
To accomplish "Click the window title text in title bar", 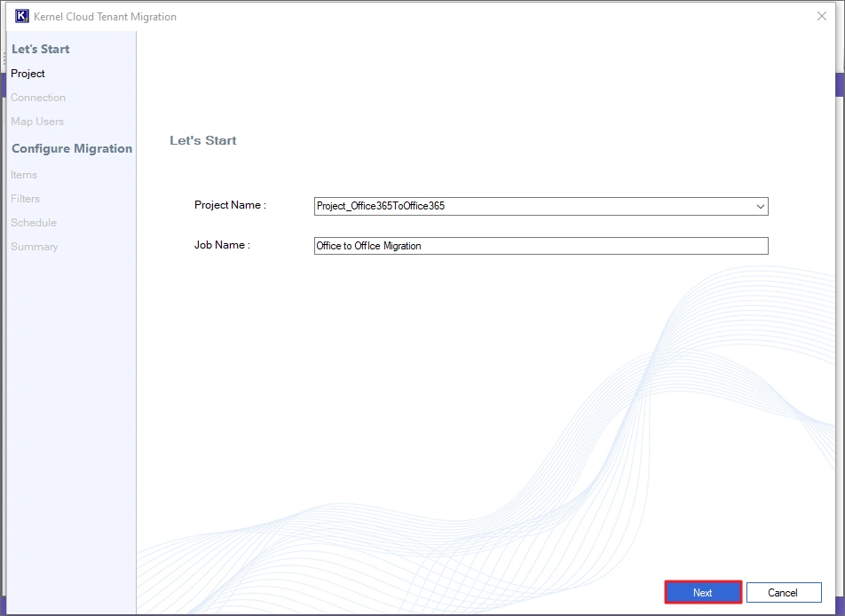I will [105, 17].
